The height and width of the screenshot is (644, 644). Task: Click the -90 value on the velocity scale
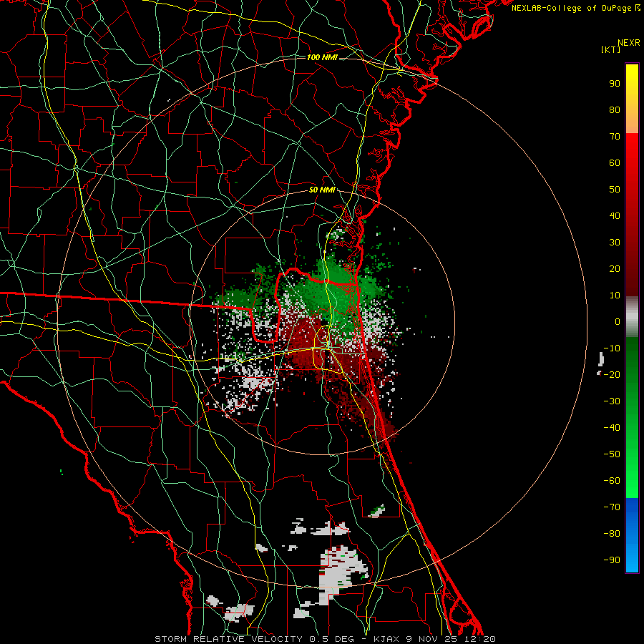(x=612, y=560)
